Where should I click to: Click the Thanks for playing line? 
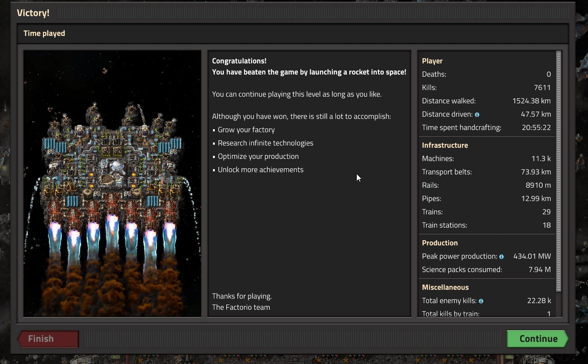click(242, 296)
